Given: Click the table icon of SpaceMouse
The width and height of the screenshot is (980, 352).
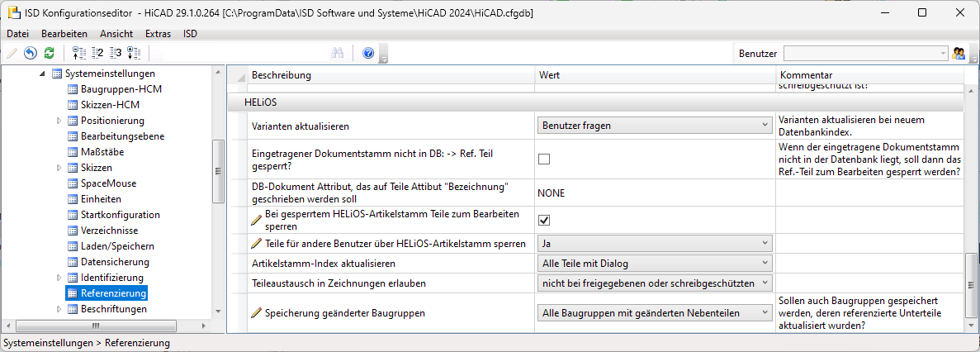Looking at the screenshot, I should point(72,183).
